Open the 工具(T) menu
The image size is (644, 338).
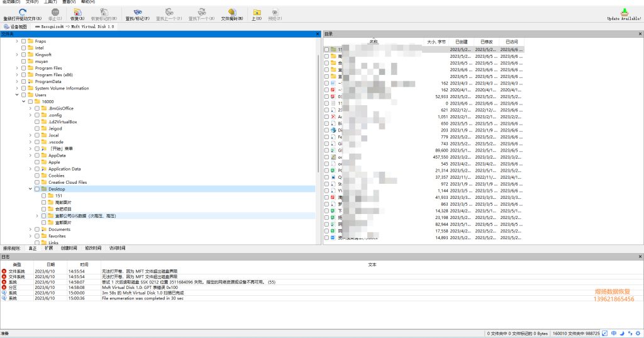click(x=50, y=2)
